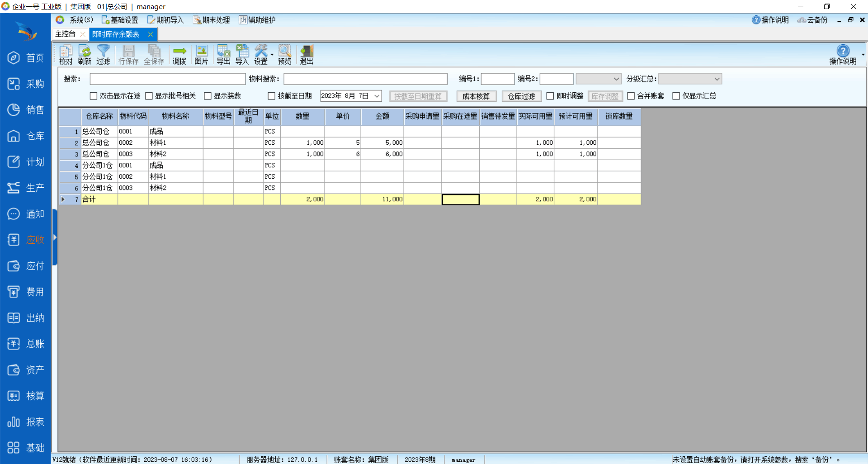868x464 pixels.
Task: Click the 仓库过滤 button
Action: tap(521, 96)
